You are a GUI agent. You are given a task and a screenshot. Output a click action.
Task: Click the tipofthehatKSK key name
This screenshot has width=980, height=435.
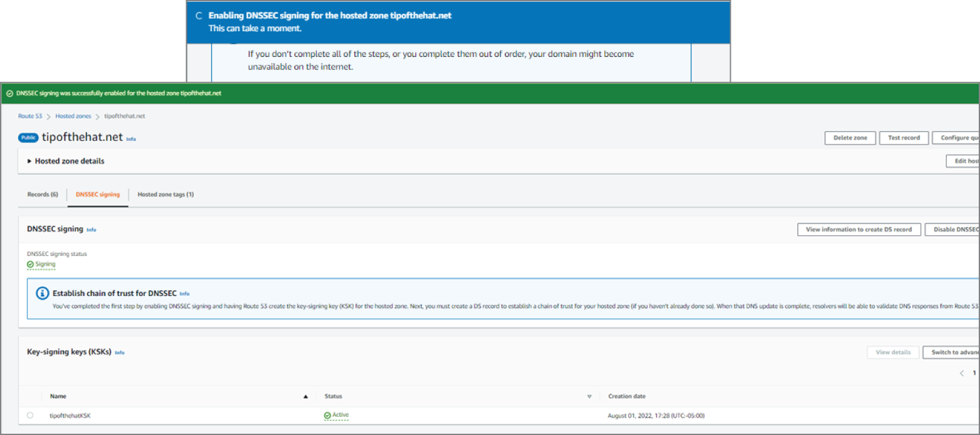[x=70, y=416]
